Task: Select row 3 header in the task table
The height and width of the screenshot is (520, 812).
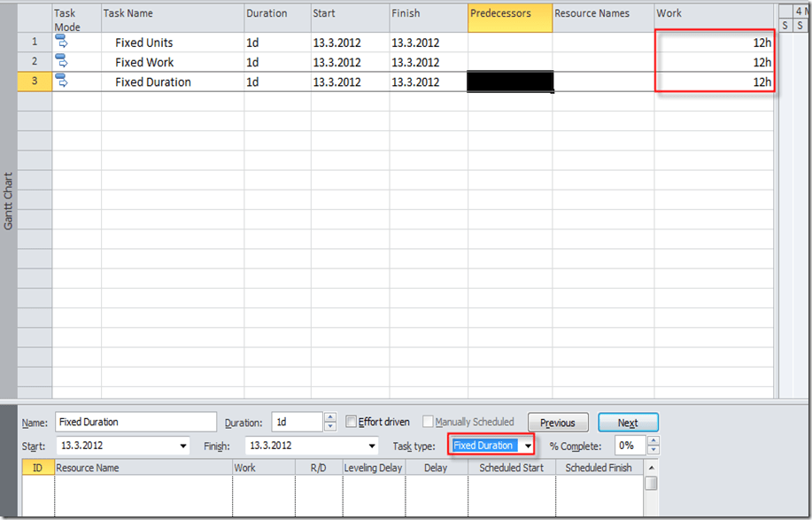Action: tap(35, 81)
